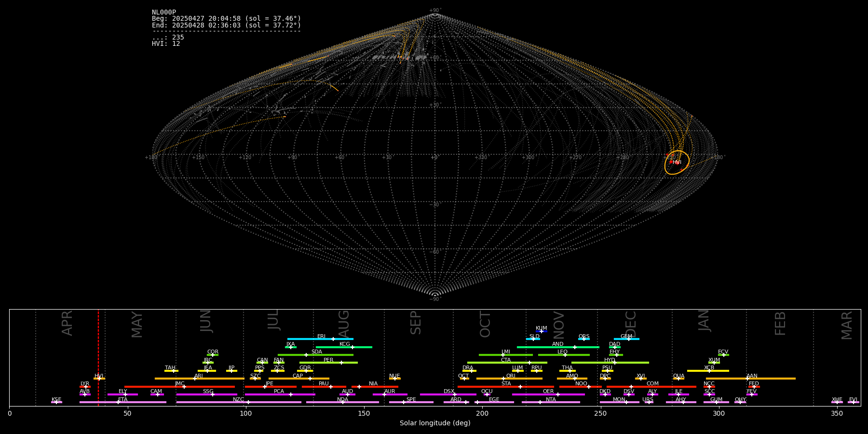This screenshot has height=434, width=868.
Task: Click the ORI shower label
Action: tap(511, 376)
